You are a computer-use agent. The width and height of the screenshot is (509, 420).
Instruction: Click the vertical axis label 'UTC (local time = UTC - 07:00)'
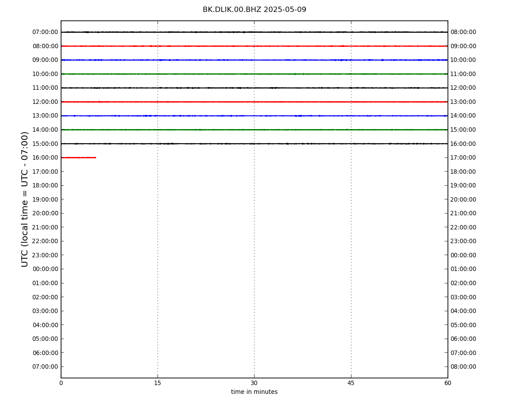[x=25, y=199]
